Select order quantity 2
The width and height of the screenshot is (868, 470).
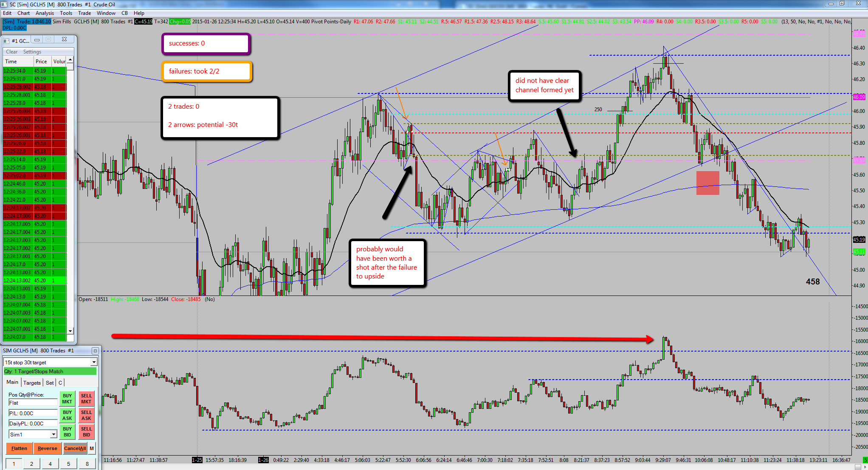point(31,464)
